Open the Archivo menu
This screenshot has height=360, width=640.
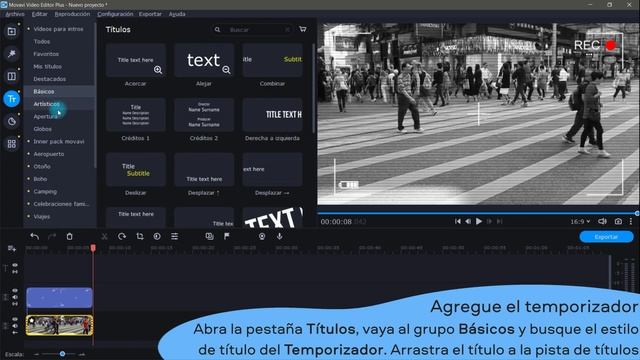[x=15, y=14]
